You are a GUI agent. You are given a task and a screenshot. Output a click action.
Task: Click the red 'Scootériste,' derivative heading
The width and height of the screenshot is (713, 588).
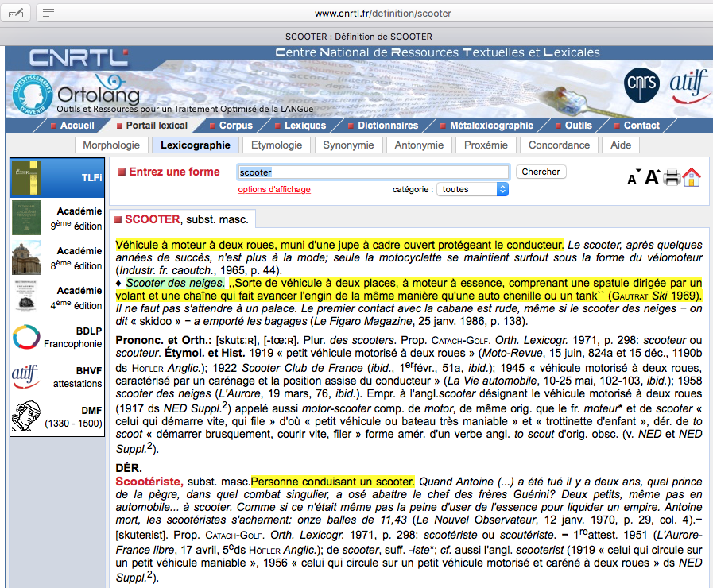pyautogui.click(x=149, y=482)
